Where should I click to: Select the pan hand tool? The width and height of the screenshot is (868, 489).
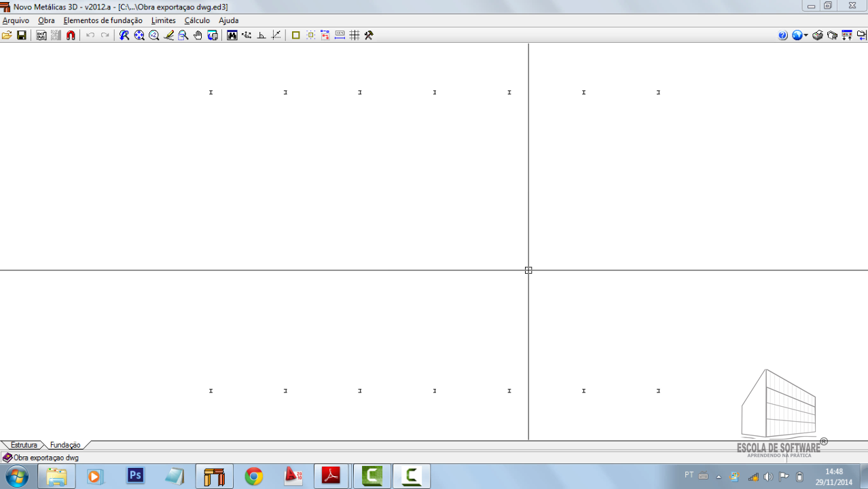click(198, 35)
